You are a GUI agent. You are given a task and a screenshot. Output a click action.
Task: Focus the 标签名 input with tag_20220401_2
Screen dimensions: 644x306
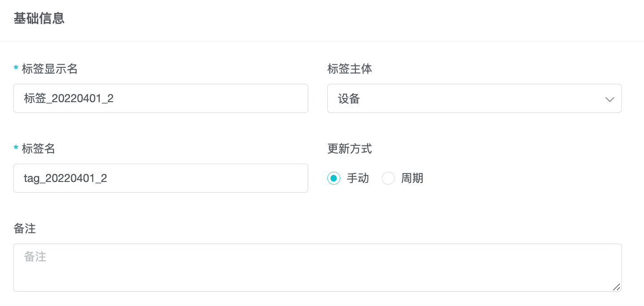161,178
